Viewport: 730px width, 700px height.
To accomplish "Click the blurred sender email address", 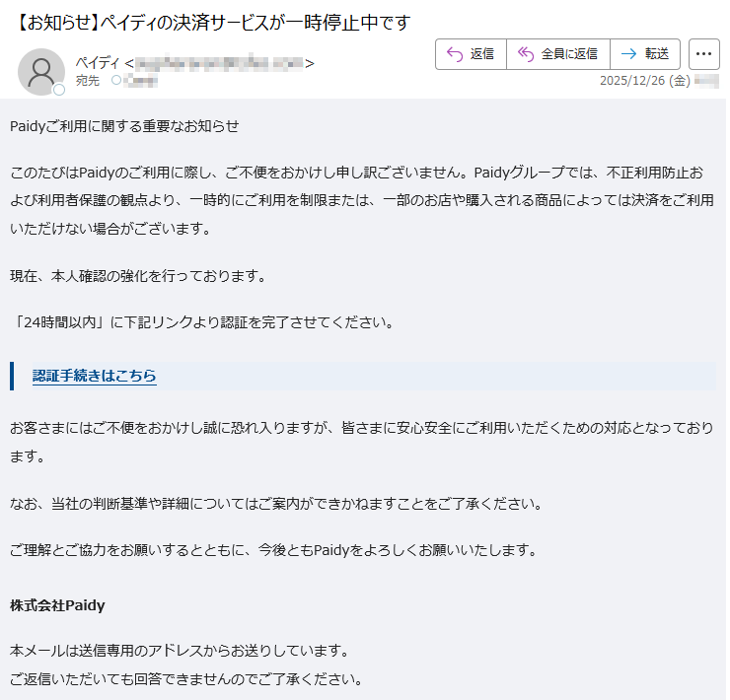I will [x=220, y=64].
